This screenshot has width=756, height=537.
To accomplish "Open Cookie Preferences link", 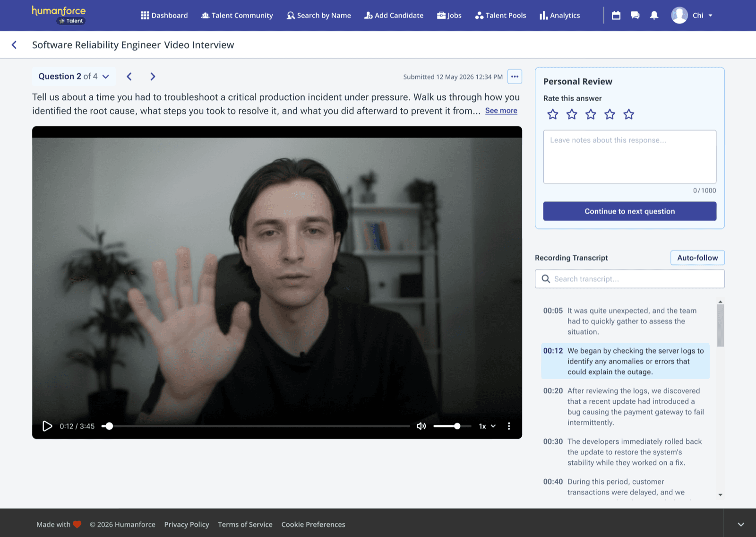I will [313, 524].
